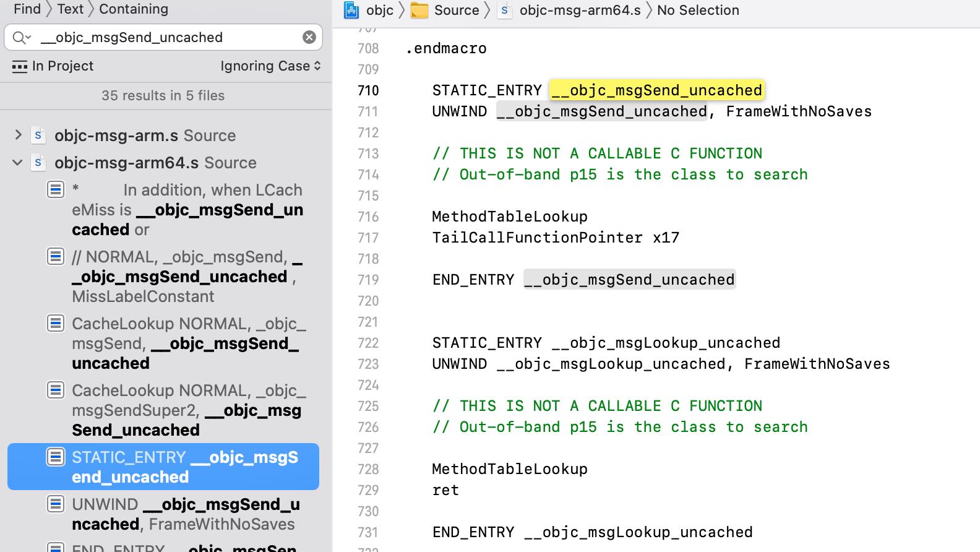Viewport: 980px width, 552px height.
Task: Expand objc-msg-arm.s results group
Action: tap(18, 135)
